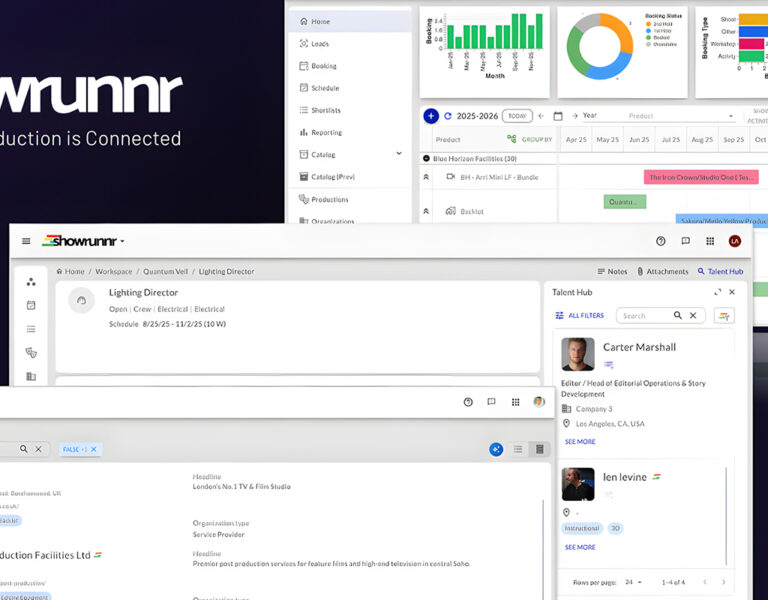Screen dimensions: 768x600
Task: Click the previous period arrow in scheduler
Action: click(x=541, y=116)
